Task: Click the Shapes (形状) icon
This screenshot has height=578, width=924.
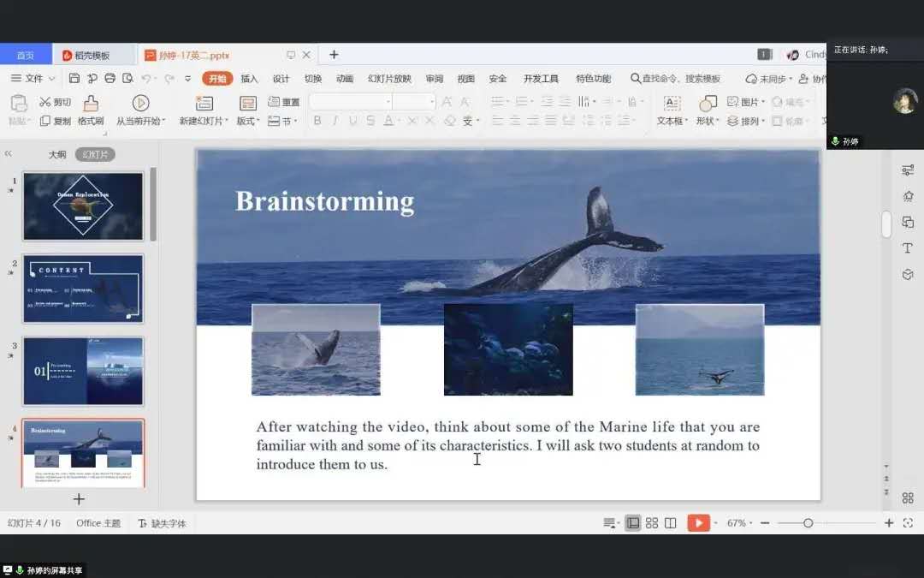Action: click(708, 104)
